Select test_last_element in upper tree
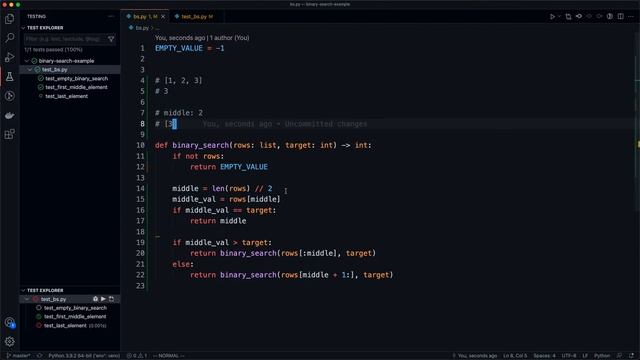Viewport: 640px width, 360px height. pos(67,96)
